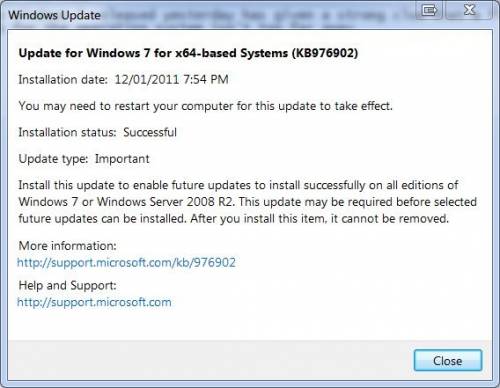Click the empty gray footer beside Close
The image size is (500, 388).
(x=210, y=360)
